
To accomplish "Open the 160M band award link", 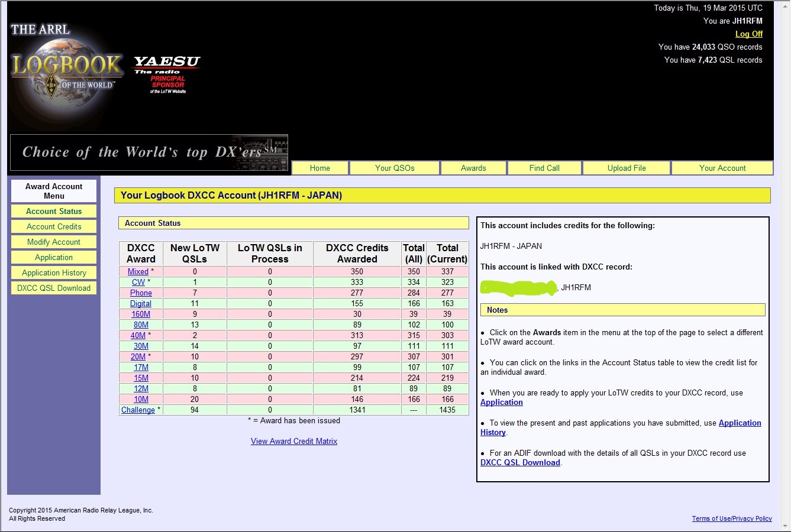I will pos(141,314).
